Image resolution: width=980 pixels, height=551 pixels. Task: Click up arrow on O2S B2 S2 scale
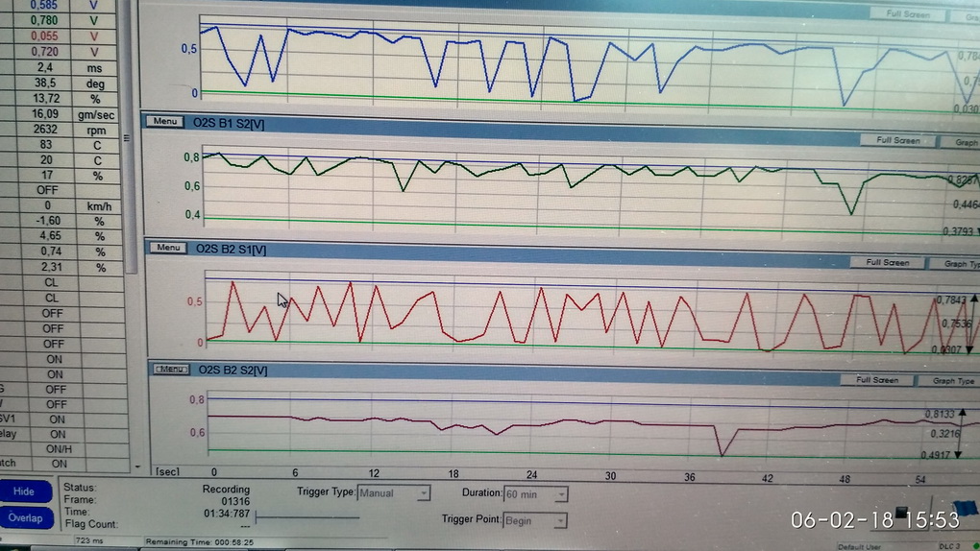coord(961,414)
